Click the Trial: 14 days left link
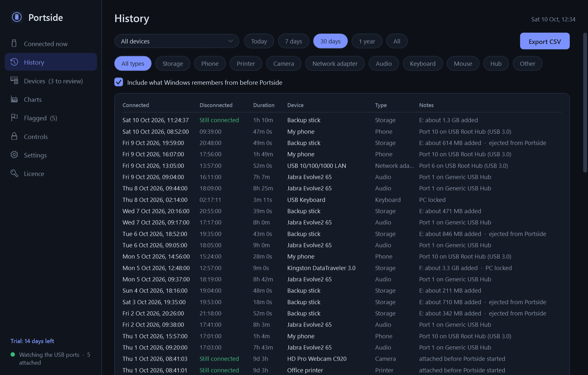This screenshot has width=588, height=375. point(32,341)
